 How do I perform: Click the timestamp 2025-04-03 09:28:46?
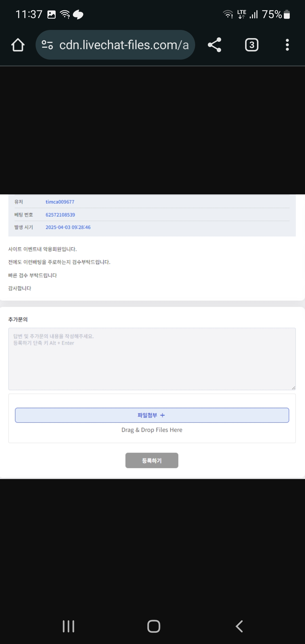pyautogui.click(x=68, y=227)
